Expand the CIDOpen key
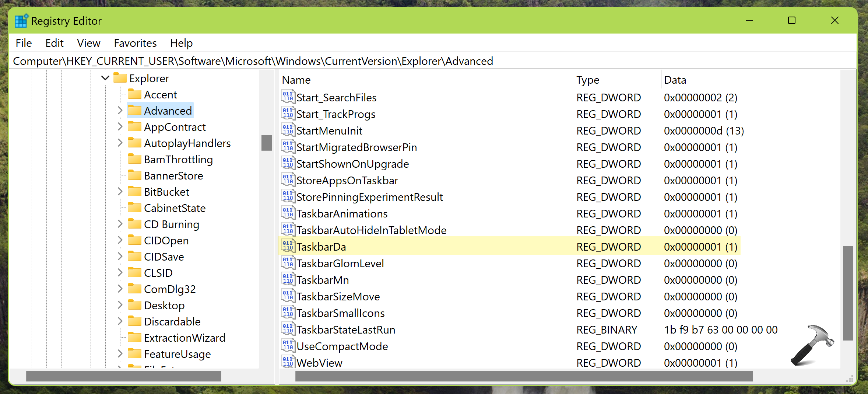 (120, 240)
